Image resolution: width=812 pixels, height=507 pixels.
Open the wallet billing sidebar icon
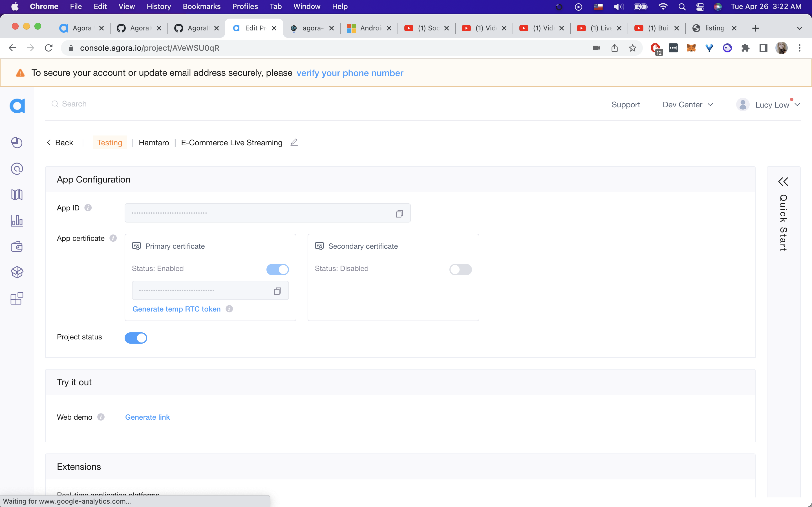pyautogui.click(x=17, y=246)
